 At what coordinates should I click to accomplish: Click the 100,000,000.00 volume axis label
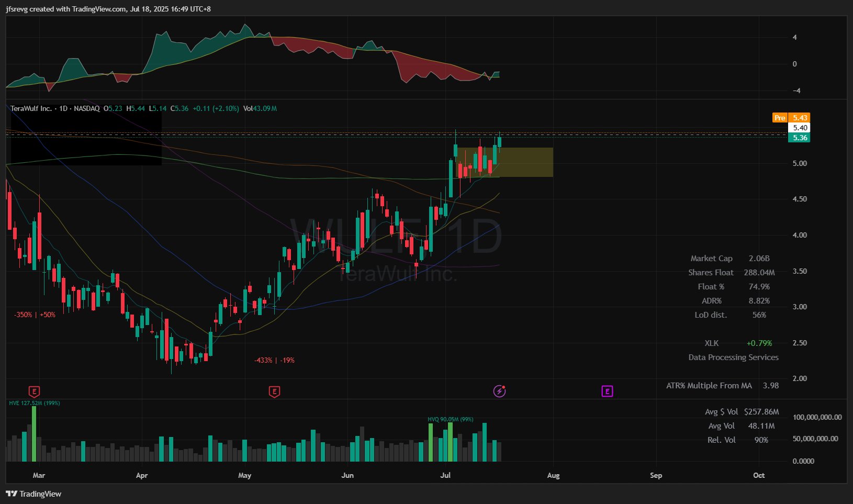pyautogui.click(x=817, y=417)
